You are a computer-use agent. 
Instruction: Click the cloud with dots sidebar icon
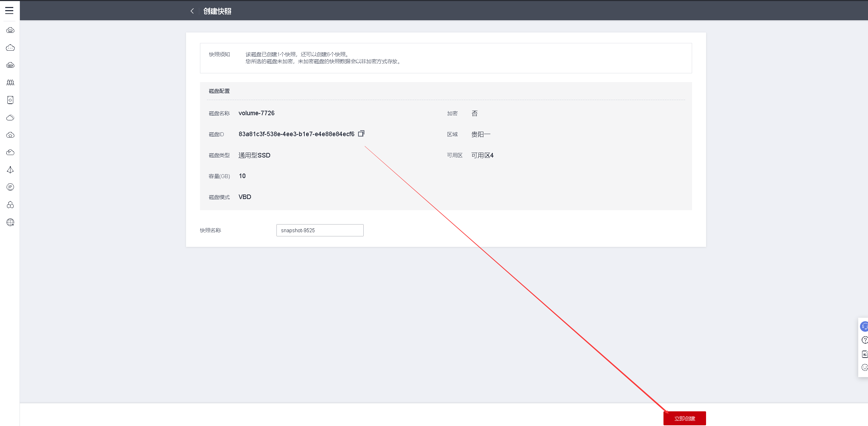(10, 48)
